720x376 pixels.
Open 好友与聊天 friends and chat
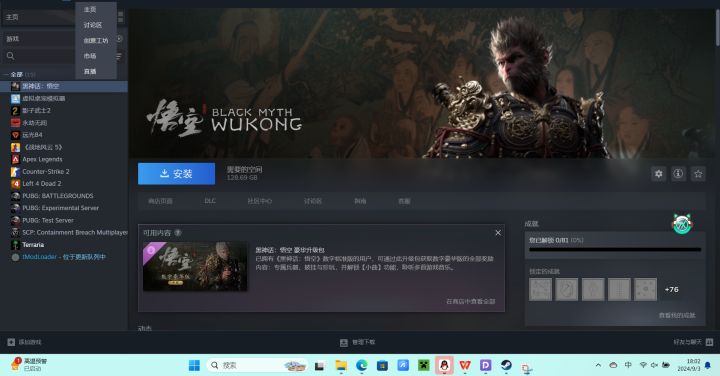click(693, 342)
